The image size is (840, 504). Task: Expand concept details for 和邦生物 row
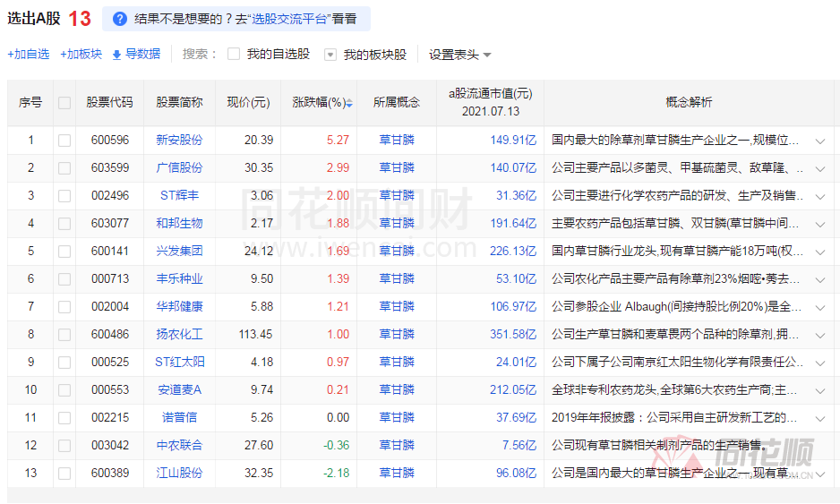(x=820, y=225)
